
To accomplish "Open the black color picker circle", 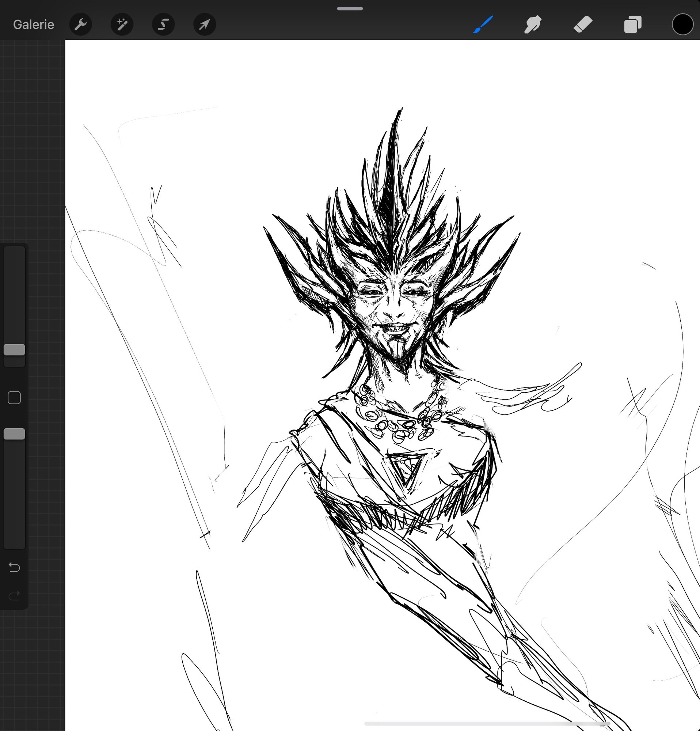I will click(682, 24).
